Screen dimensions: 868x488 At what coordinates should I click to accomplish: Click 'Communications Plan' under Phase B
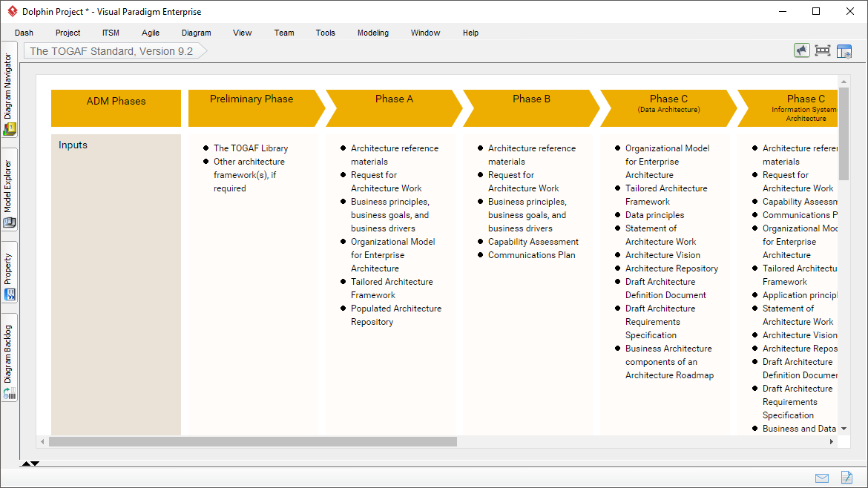[x=531, y=255]
